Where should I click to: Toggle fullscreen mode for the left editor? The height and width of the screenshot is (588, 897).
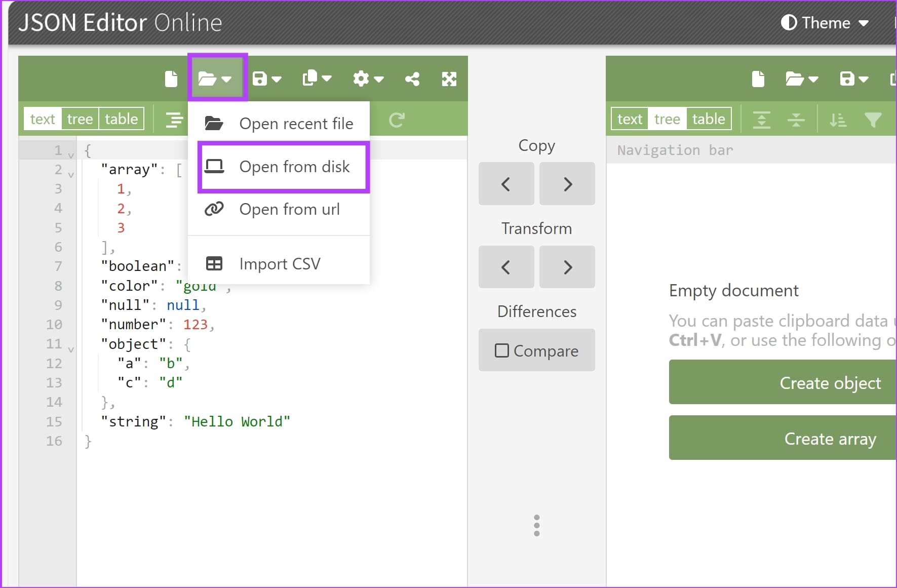click(x=449, y=79)
